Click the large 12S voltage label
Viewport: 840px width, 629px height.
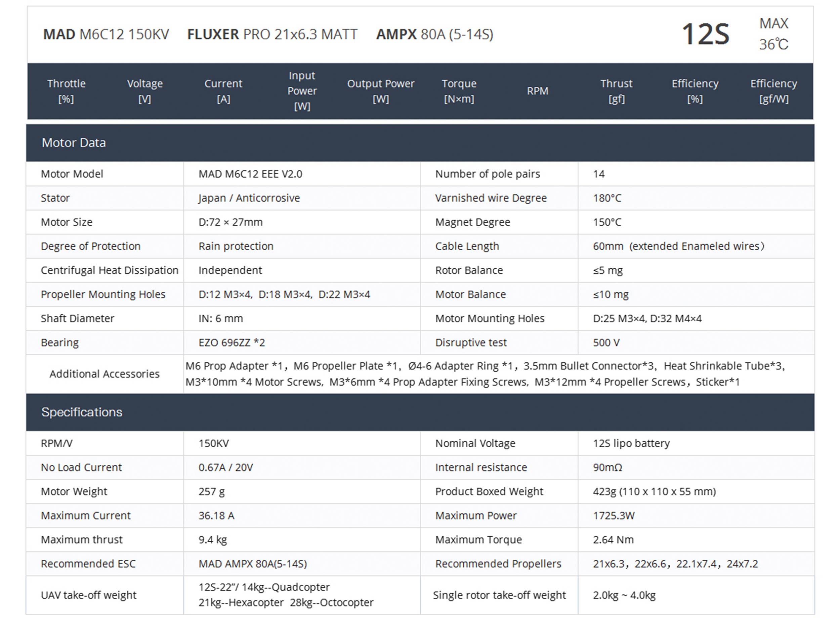[705, 34]
